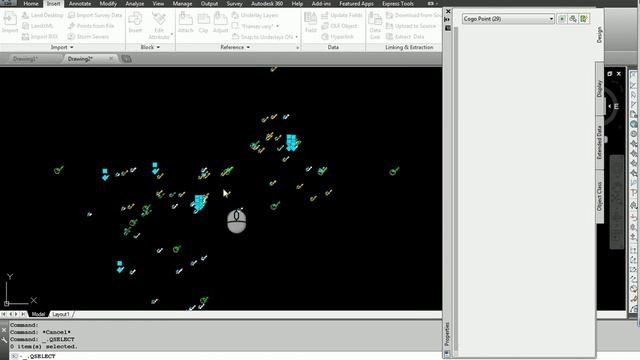
Task: Open the Extended Data palette tab
Action: click(x=599, y=142)
